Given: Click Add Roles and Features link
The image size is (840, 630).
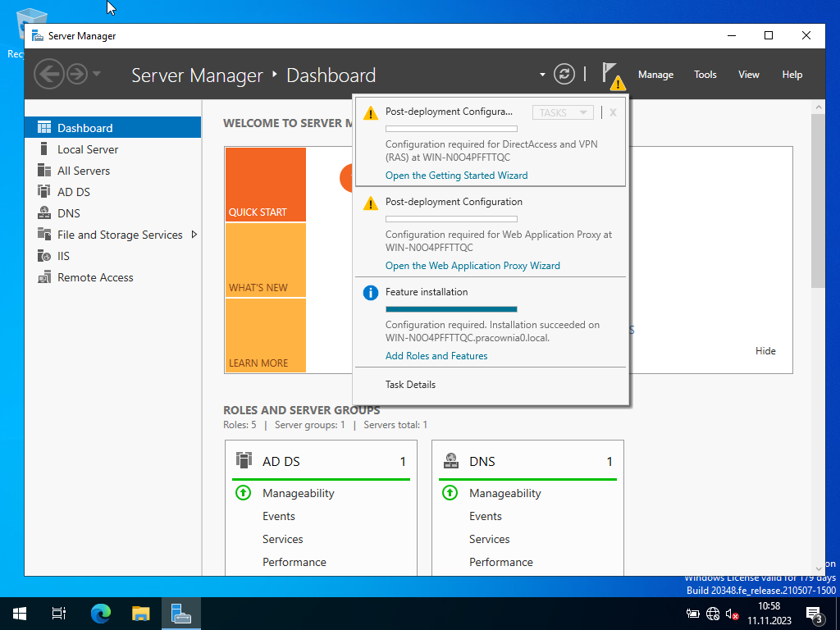Looking at the screenshot, I should [x=436, y=356].
